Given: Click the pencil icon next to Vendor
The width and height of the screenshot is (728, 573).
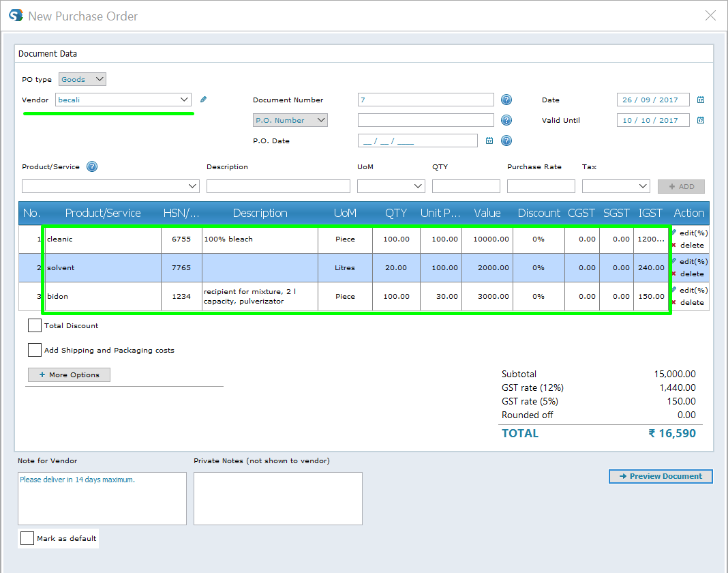Looking at the screenshot, I should (203, 100).
